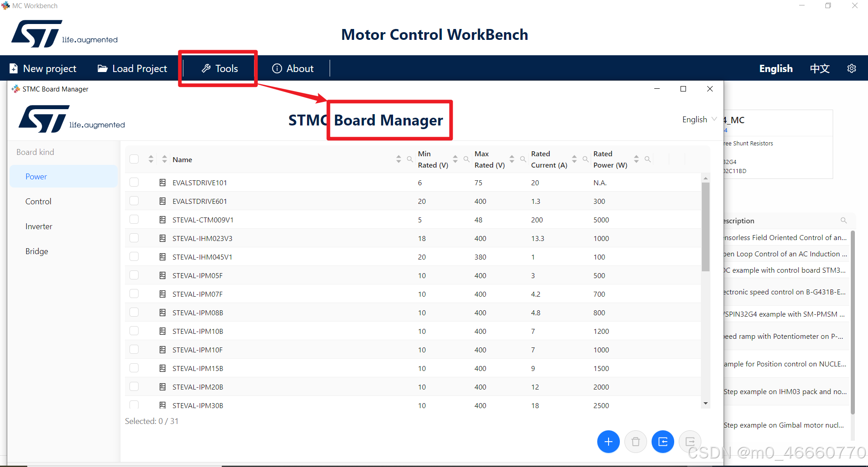Click the EVALSTDRIVE601 board name

200,201
